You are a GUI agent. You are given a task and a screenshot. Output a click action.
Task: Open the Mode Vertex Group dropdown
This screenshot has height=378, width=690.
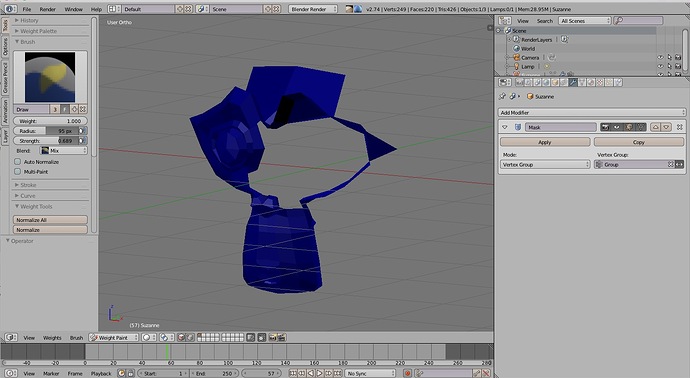coord(545,164)
